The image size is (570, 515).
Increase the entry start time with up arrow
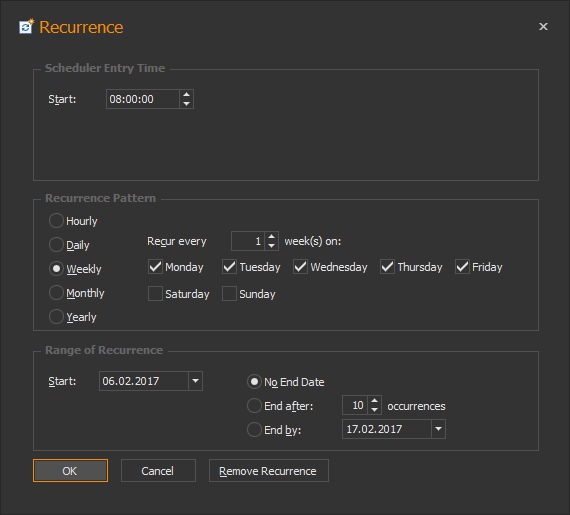(x=186, y=94)
